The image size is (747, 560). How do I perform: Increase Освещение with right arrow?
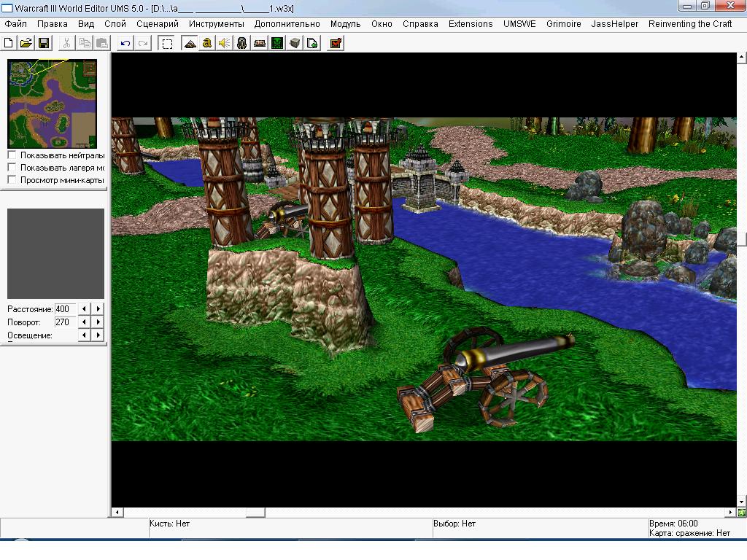98,335
